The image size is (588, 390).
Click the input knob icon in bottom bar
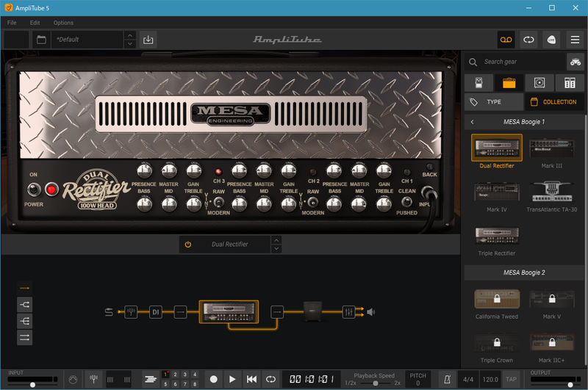pos(73,380)
